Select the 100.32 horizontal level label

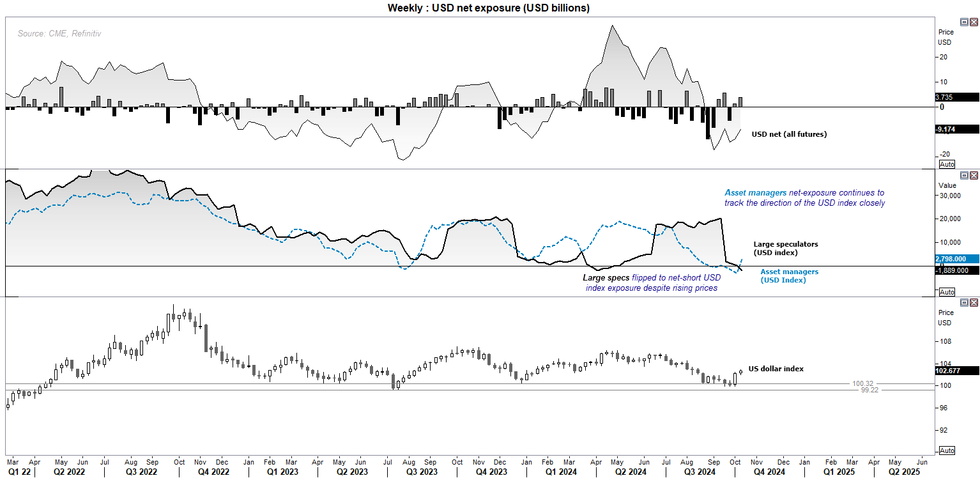(x=862, y=383)
